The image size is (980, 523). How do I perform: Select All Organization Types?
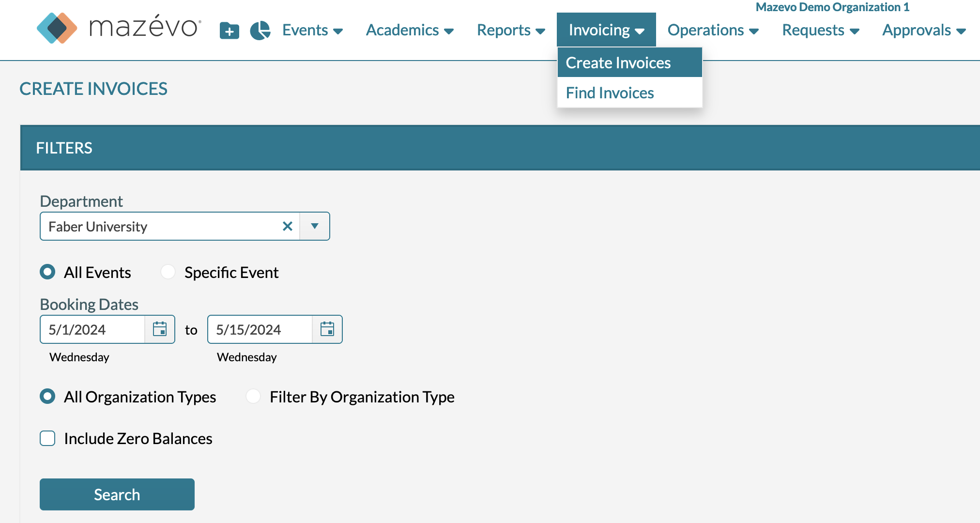point(47,397)
